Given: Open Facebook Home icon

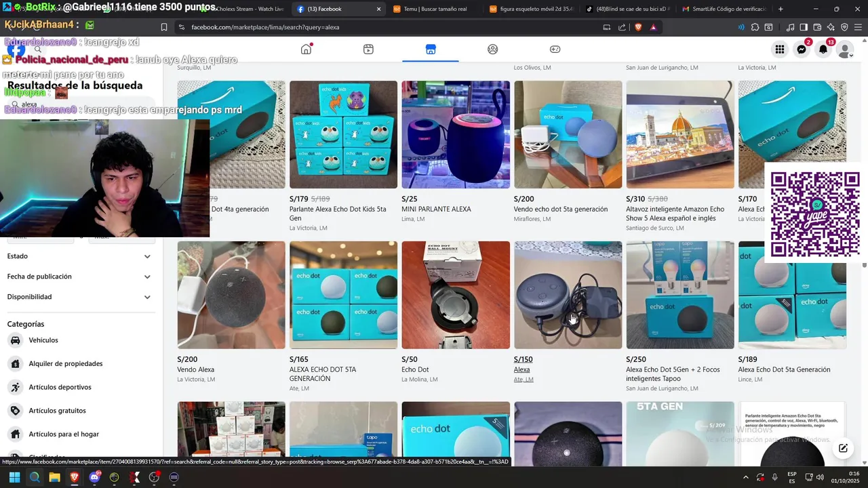Looking at the screenshot, I should pos(307,49).
